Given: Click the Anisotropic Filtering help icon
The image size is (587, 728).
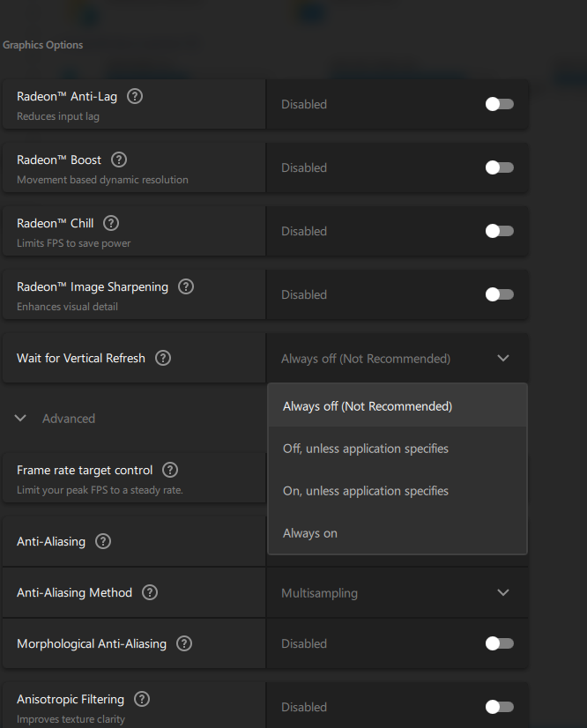Looking at the screenshot, I should pyautogui.click(x=142, y=699).
